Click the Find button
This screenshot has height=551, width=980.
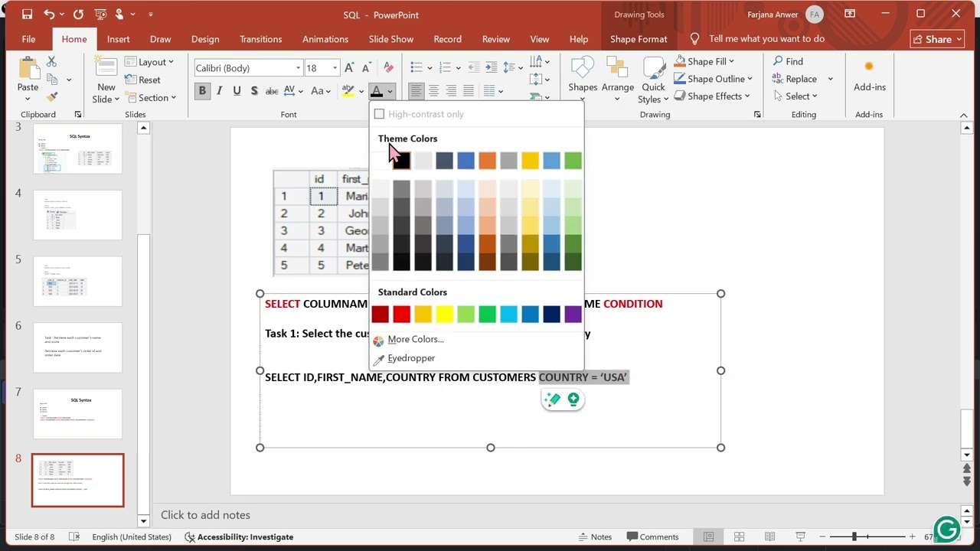tap(787, 61)
